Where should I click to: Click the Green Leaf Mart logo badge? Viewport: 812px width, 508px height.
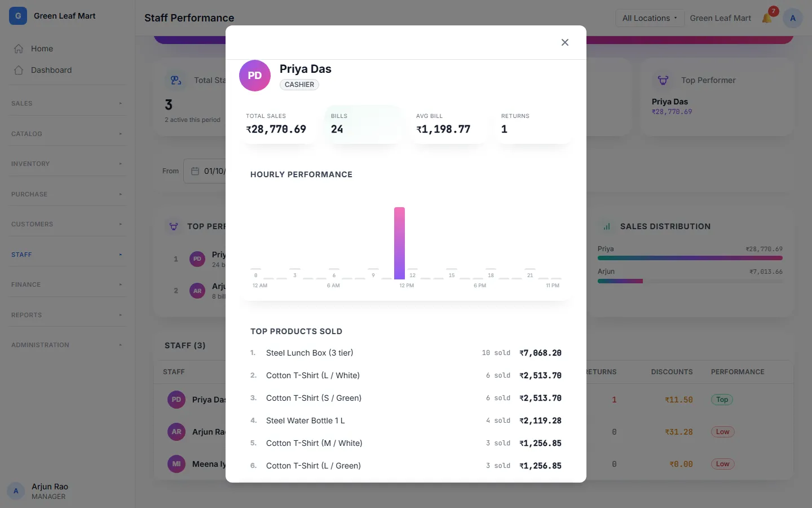18,16
